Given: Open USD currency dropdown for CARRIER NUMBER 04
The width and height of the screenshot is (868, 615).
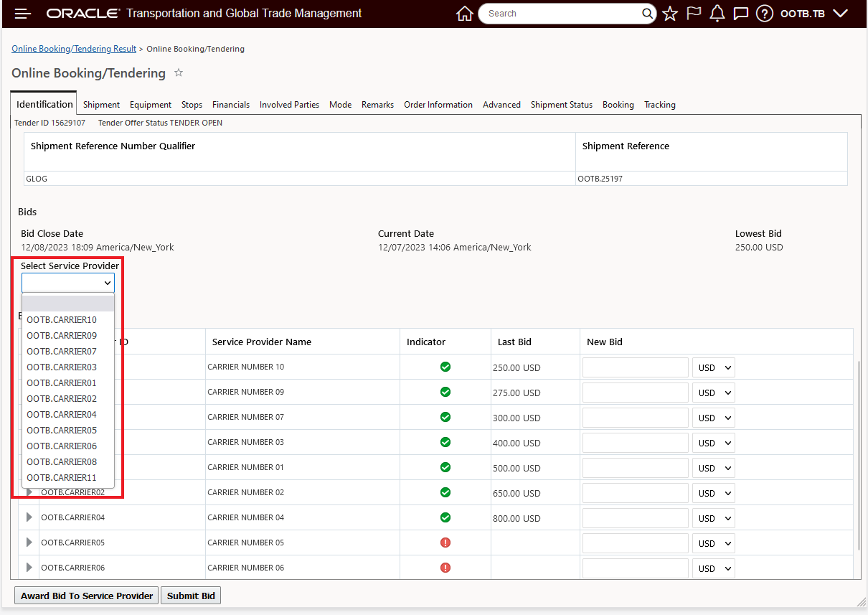Looking at the screenshot, I should click(714, 518).
